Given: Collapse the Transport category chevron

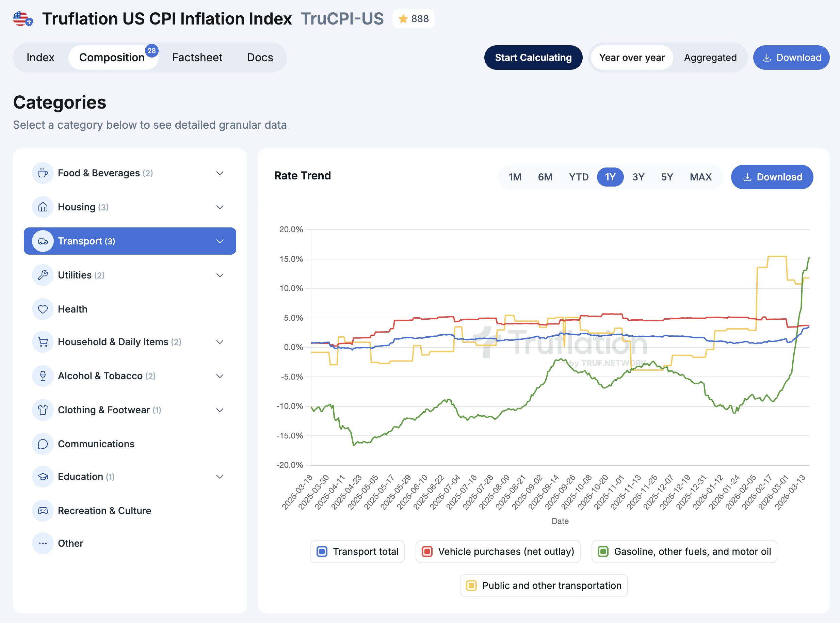Looking at the screenshot, I should click(x=220, y=241).
